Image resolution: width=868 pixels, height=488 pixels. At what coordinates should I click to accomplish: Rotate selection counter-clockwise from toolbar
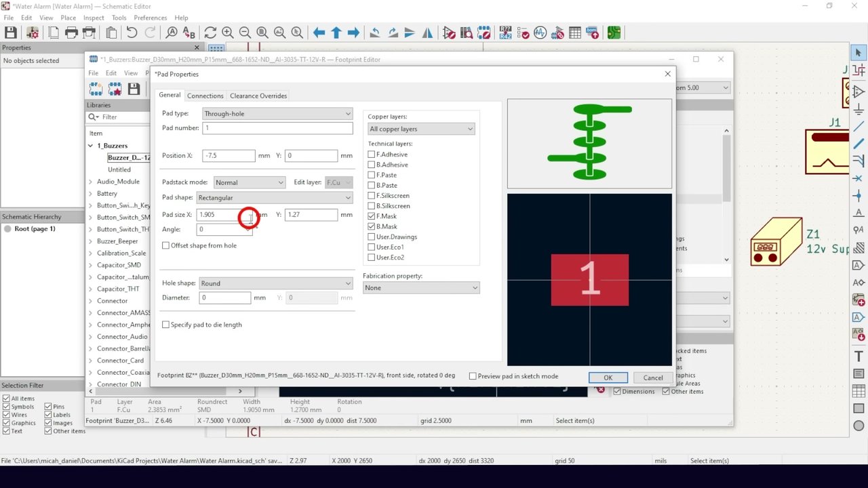[x=374, y=33]
